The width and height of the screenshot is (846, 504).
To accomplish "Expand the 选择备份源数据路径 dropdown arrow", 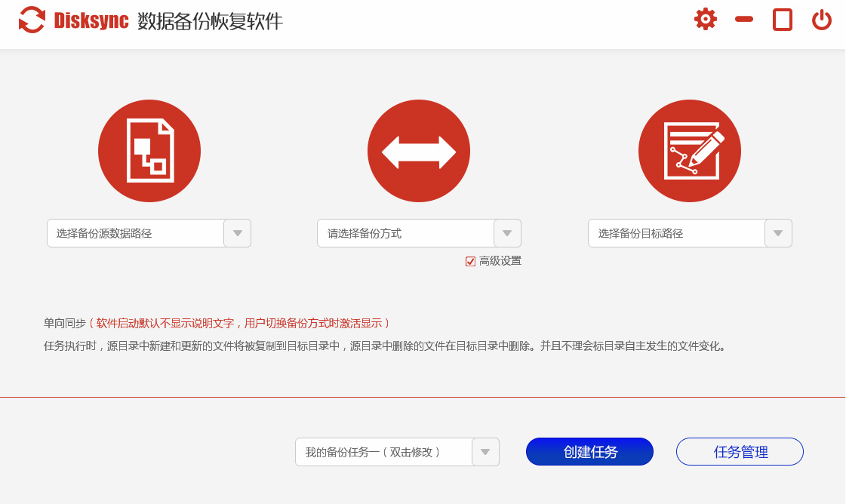I will point(238,233).
